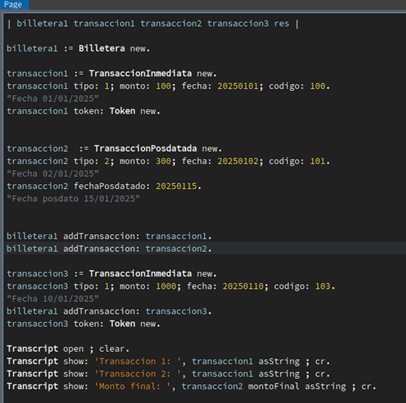Click the number '300' in monto
This screenshot has width=406, height=403.
163,161
